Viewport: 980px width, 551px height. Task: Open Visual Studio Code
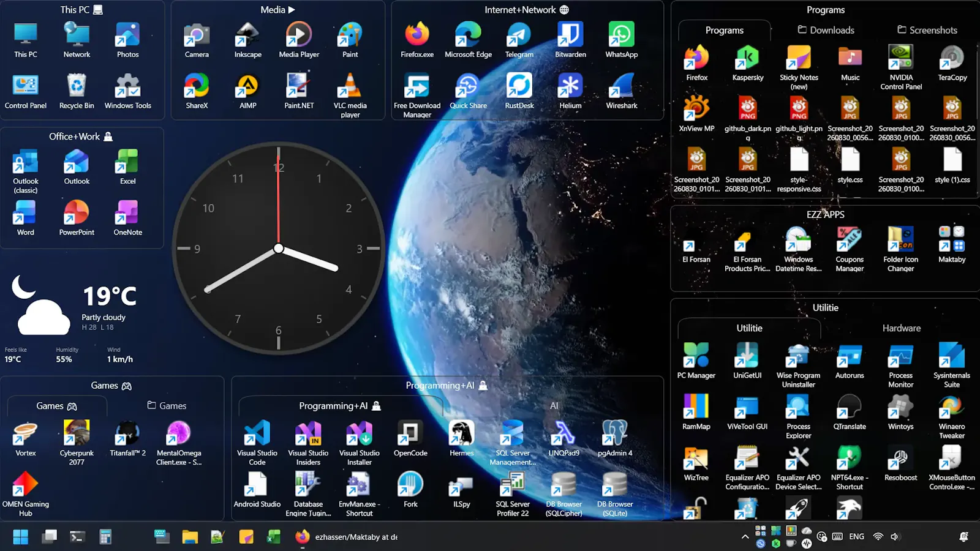[257, 443]
